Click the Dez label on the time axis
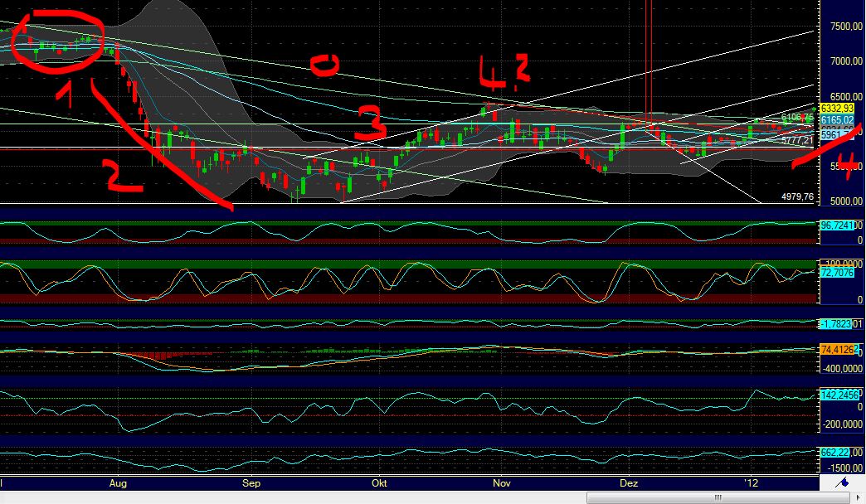Screen dimensions: 866x504 pyautogui.click(x=630, y=483)
